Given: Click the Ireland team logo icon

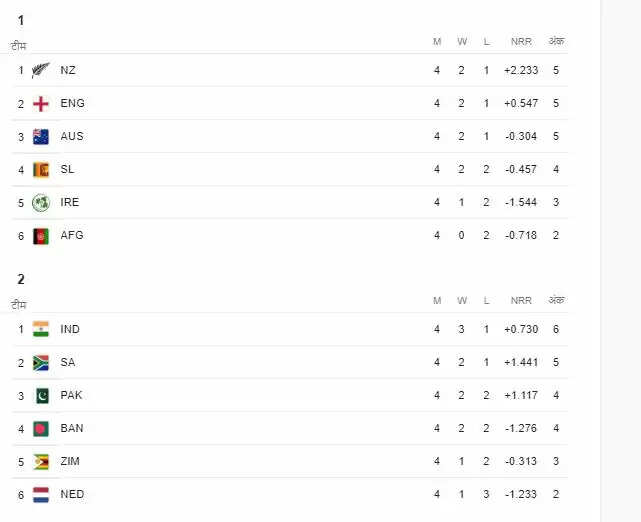Looking at the screenshot, I should [x=40, y=202].
